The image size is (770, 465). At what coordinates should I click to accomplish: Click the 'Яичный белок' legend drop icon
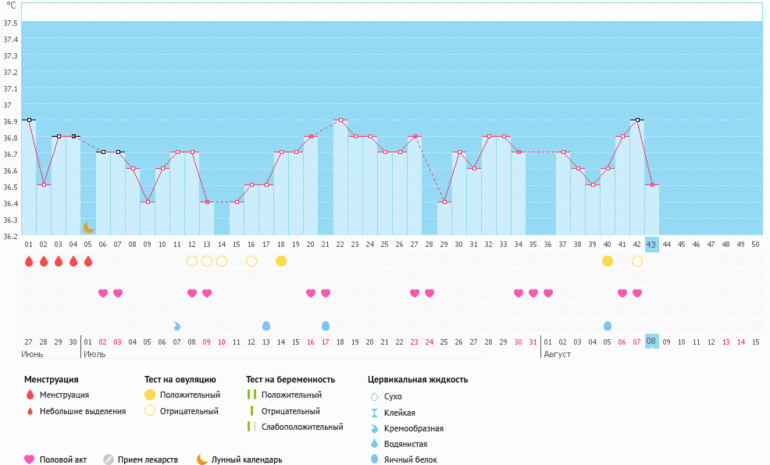[x=374, y=458]
